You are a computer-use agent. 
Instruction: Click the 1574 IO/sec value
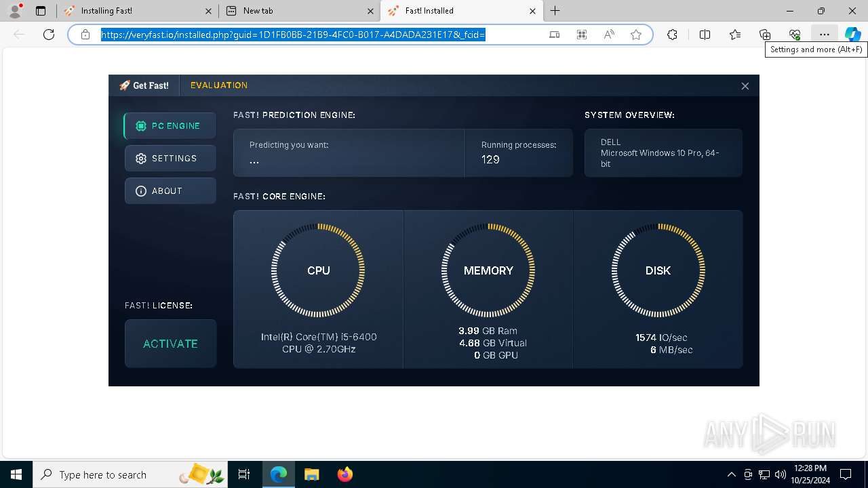661,338
